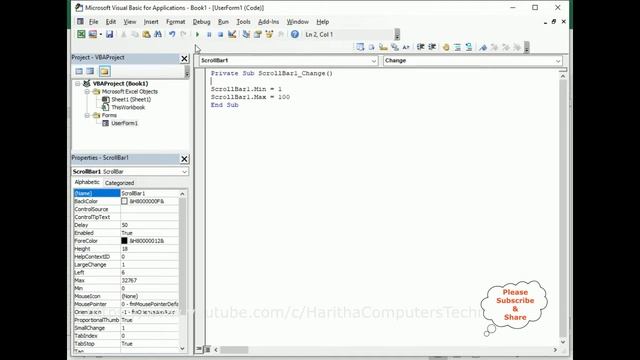
Task: Click the Enabled property value True
Action: (149, 233)
